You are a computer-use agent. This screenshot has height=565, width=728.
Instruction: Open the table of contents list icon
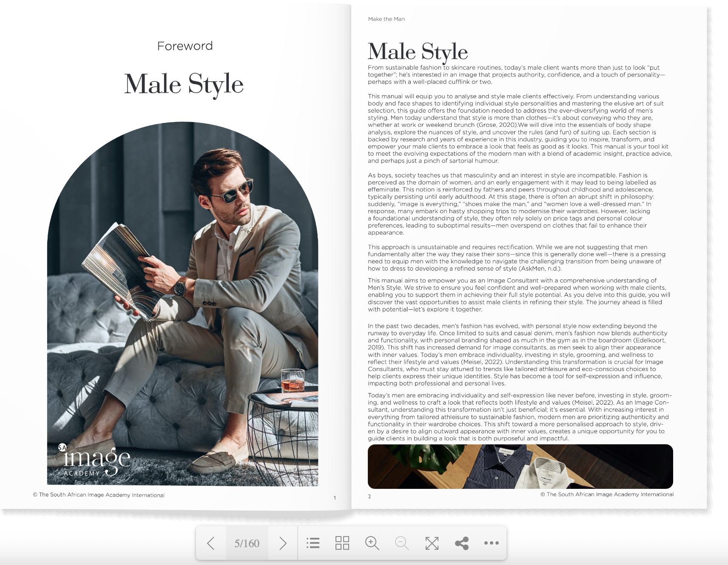click(313, 543)
